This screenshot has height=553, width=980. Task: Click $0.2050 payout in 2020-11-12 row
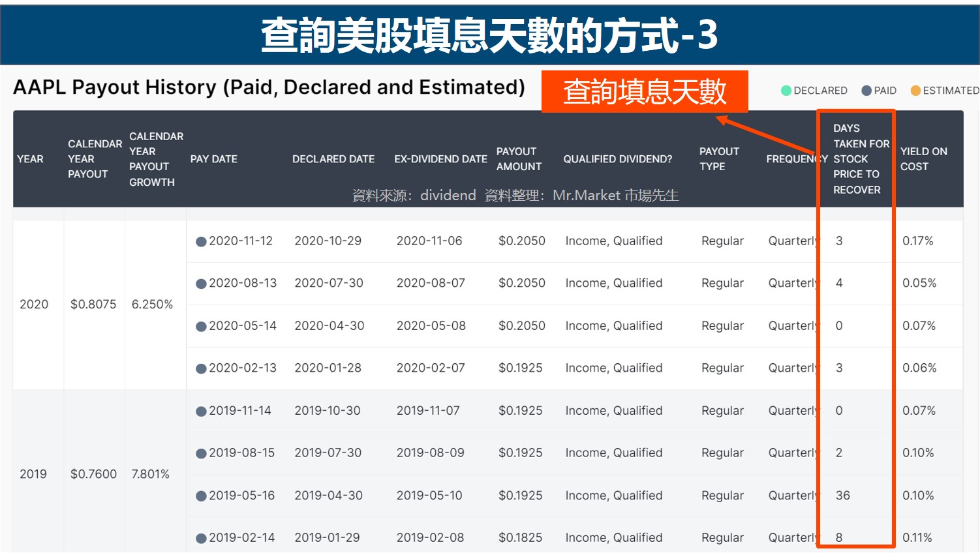(522, 241)
